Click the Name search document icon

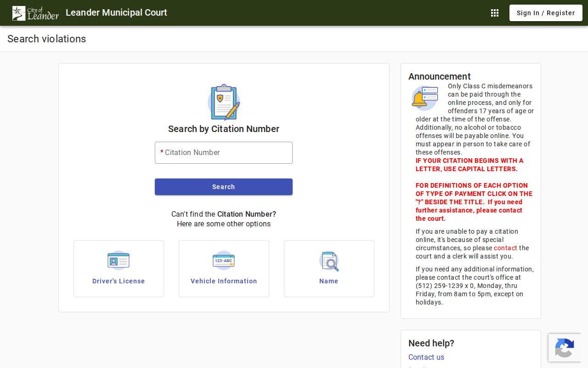tap(329, 261)
